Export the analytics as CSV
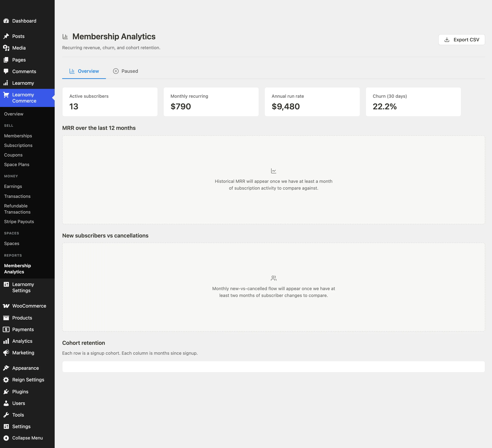This screenshot has height=448, width=492. pyautogui.click(x=461, y=39)
